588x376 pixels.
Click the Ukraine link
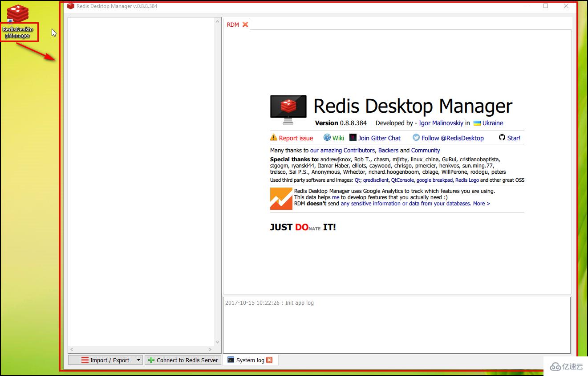pyautogui.click(x=493, y=123)
